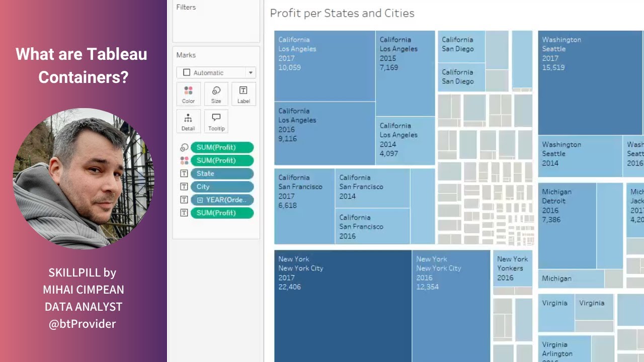Select the Virginia Arlington tile
The image size is (644, 362).
564,349
